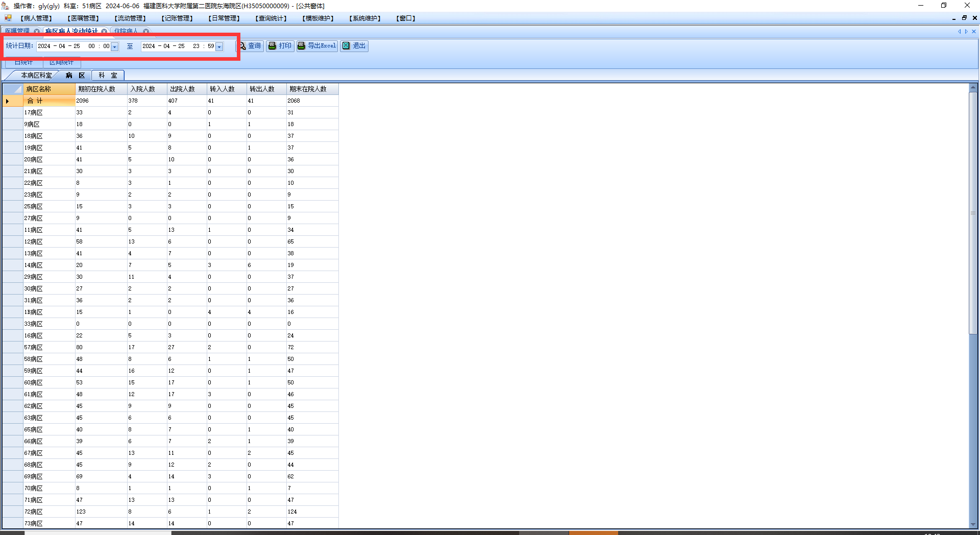Open the 病人管理 menu
The height and width of the screenshot is (535, 980).
[36, 18]
